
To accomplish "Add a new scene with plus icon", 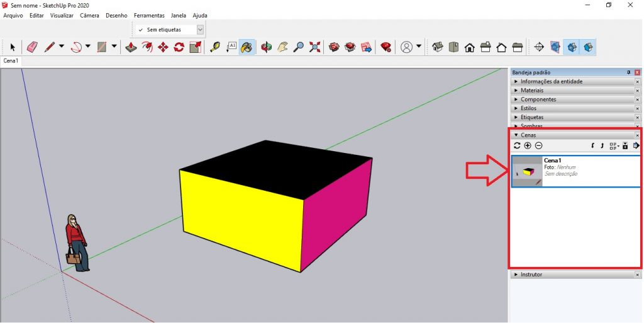I will (528, 145).
